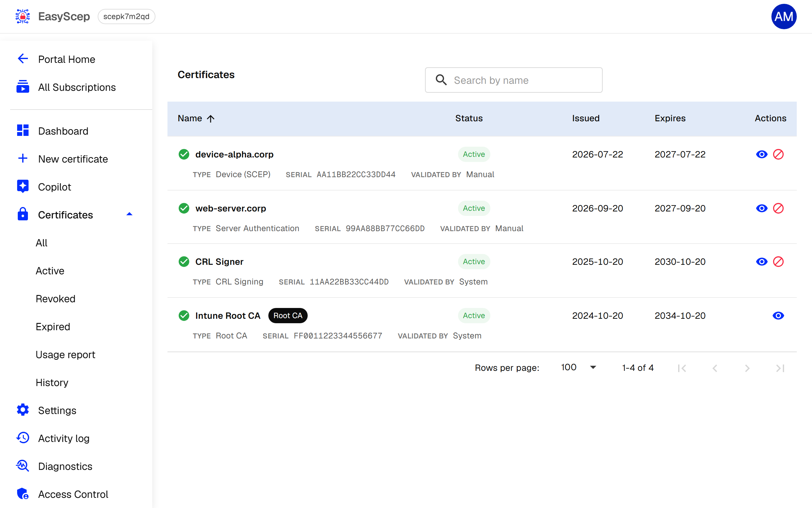Click the Settings gear icon

pyautogui.click(x=23, y=410)
